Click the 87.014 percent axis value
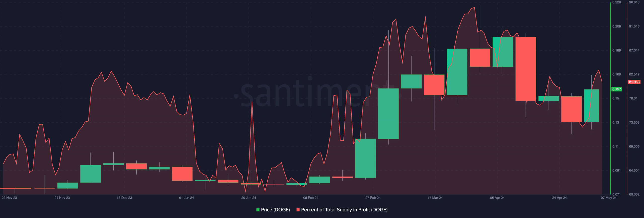 tap(634, 50)
